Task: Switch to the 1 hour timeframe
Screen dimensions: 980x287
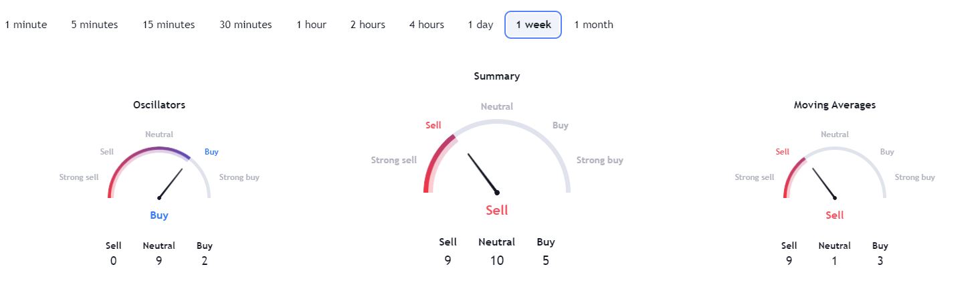Action: point(312,25)
